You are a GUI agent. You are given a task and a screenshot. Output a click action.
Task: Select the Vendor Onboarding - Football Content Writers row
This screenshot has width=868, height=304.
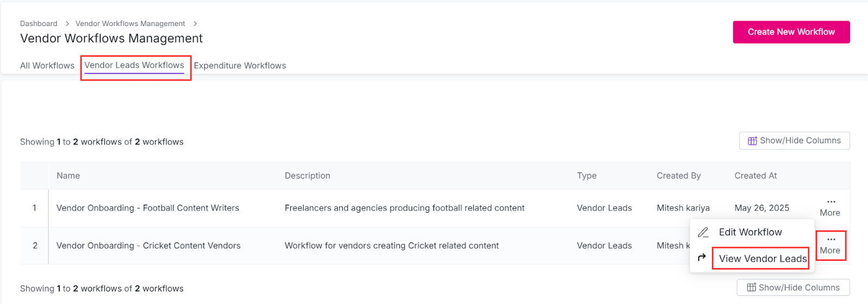(148, 208)
